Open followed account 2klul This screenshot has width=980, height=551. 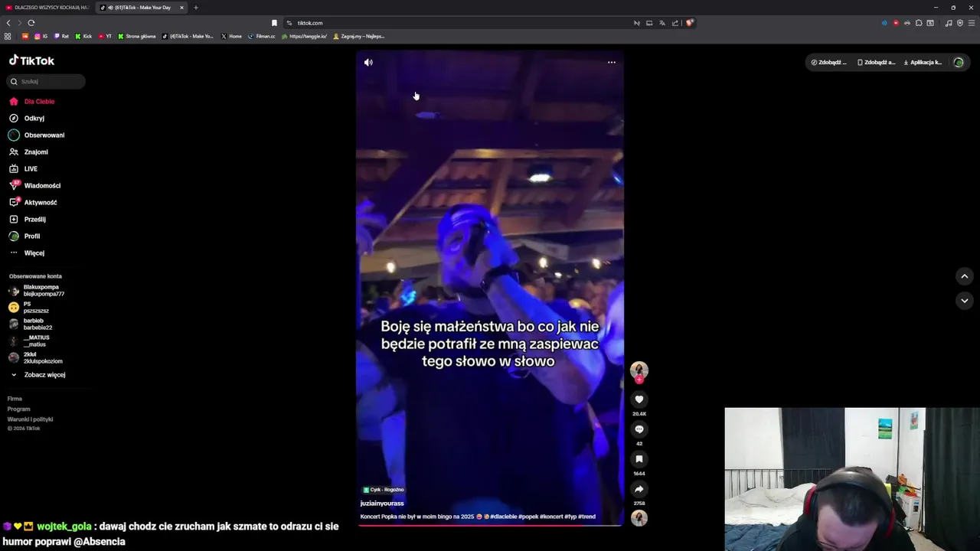pos(36,357)
